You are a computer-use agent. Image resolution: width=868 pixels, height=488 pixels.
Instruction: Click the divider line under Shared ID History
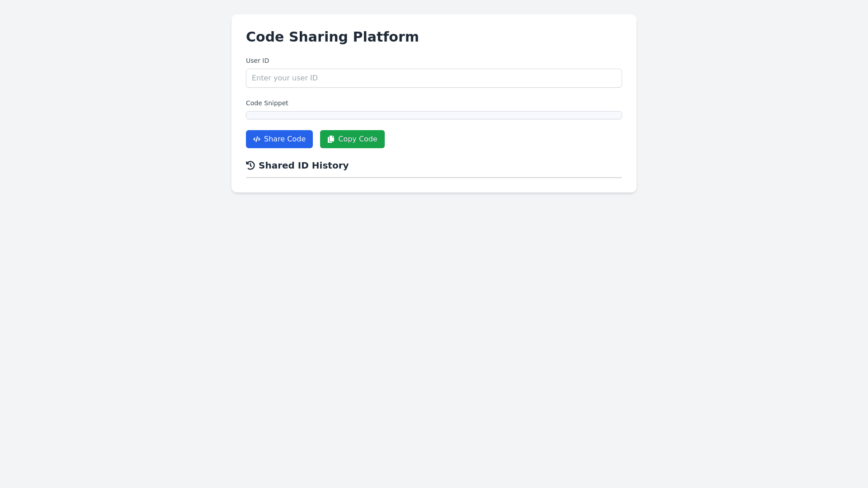point(434,178)
